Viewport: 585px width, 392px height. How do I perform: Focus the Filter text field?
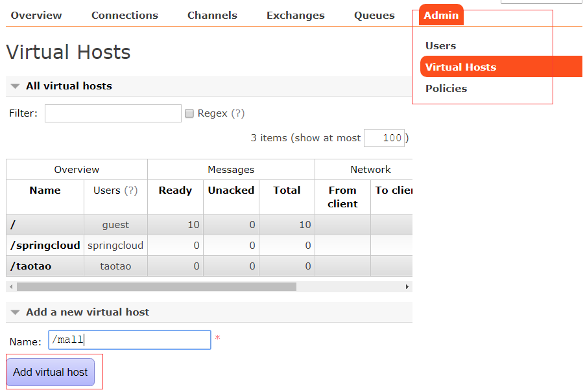pyautogui.click(x=113, y=113)
